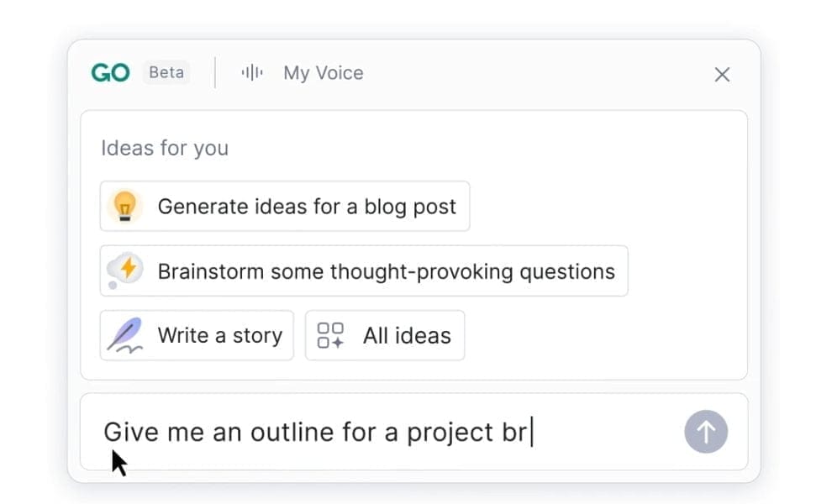The height and width of the screenshot is (504, 832).
Task: Click the "questions" word in Brainstorm suggestion
Action: (567, 271)
